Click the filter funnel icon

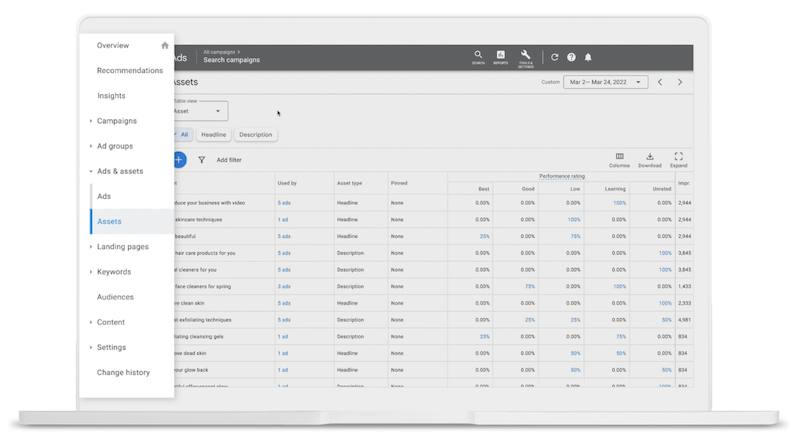click(x=202, y=160)
